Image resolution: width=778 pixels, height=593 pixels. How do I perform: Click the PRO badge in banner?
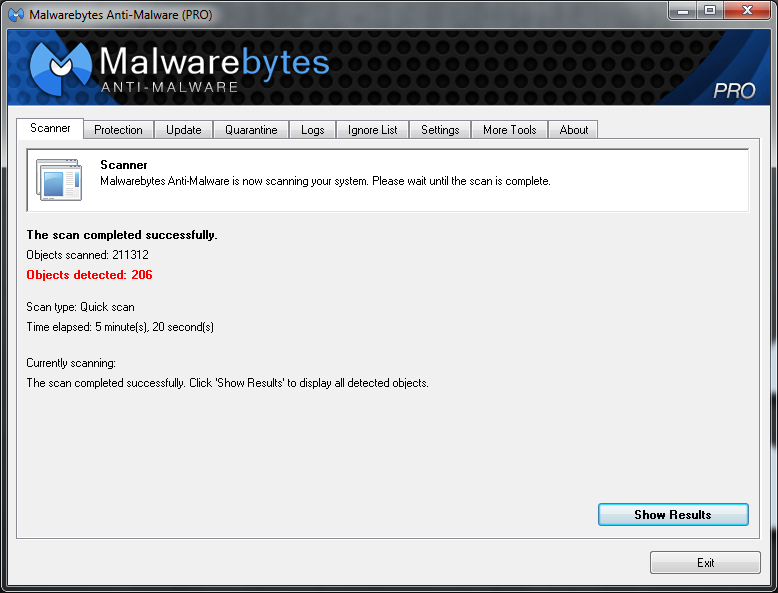[x=734, y=91]
